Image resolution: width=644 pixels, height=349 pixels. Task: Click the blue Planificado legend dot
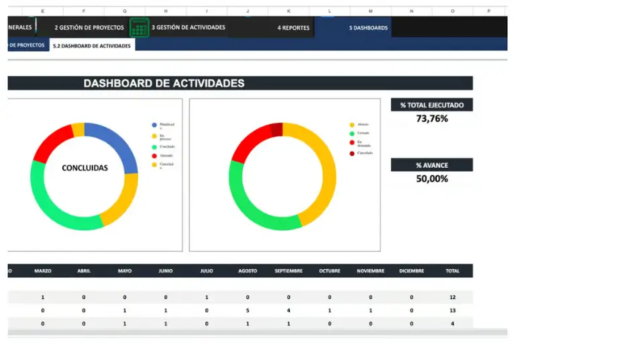click(154, 125)
